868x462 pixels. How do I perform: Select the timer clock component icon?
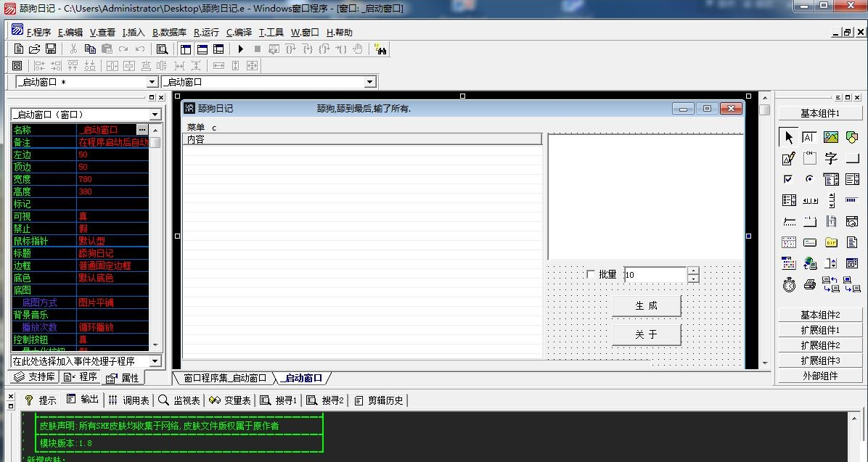pos(789,285)
